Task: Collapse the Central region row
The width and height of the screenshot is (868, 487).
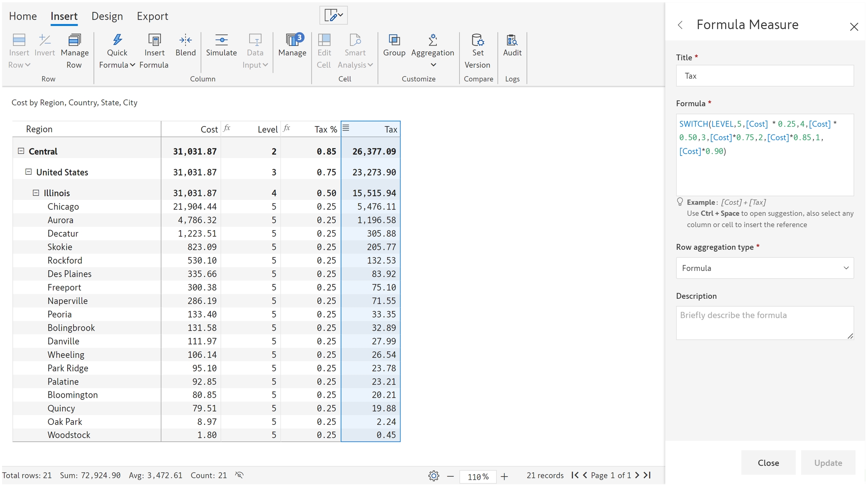Action: (21, 151)
